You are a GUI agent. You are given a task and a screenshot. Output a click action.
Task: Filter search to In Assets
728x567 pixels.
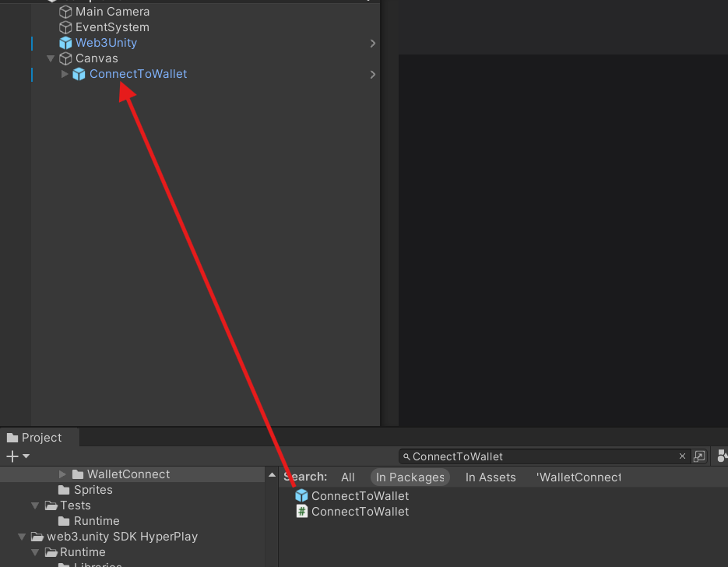click(x=491, y=477)
